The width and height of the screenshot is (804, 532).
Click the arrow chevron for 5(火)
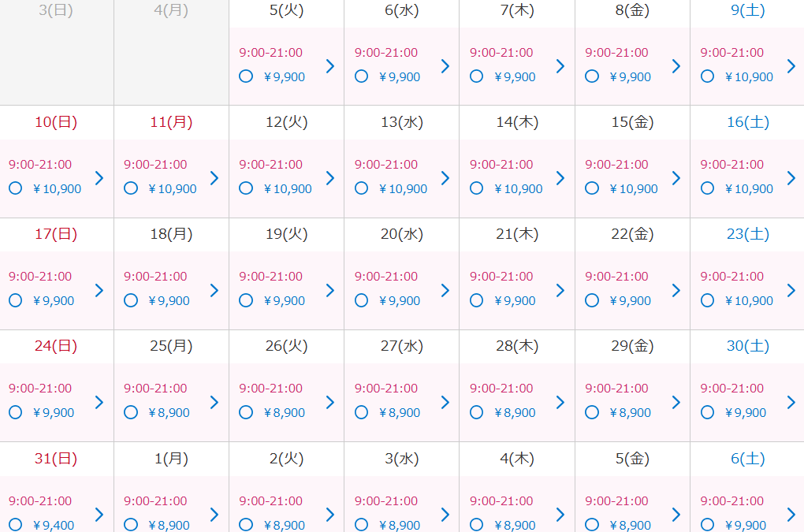pos(330,66)
